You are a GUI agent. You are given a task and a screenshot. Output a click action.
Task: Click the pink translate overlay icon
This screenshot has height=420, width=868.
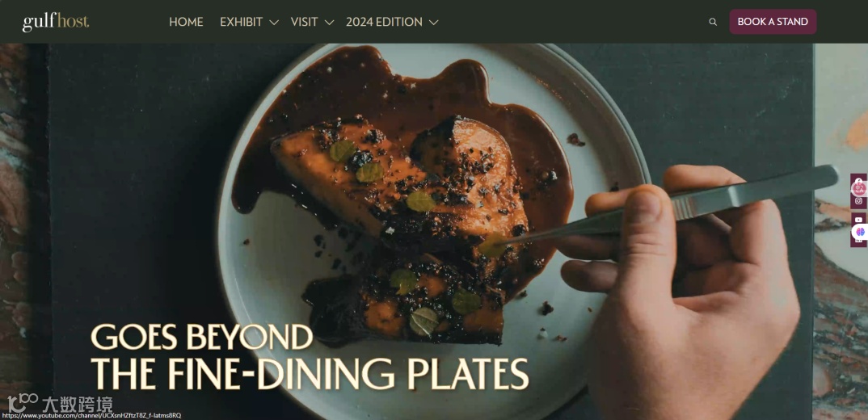(x=858, y=188)
